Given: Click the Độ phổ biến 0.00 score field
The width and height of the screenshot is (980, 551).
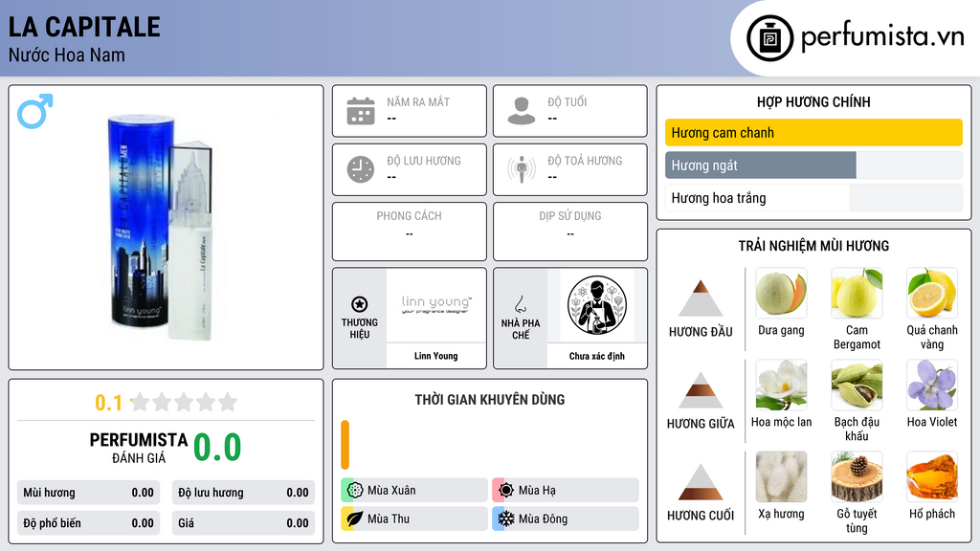Looking at the screenshot, I should coord(88,523).
